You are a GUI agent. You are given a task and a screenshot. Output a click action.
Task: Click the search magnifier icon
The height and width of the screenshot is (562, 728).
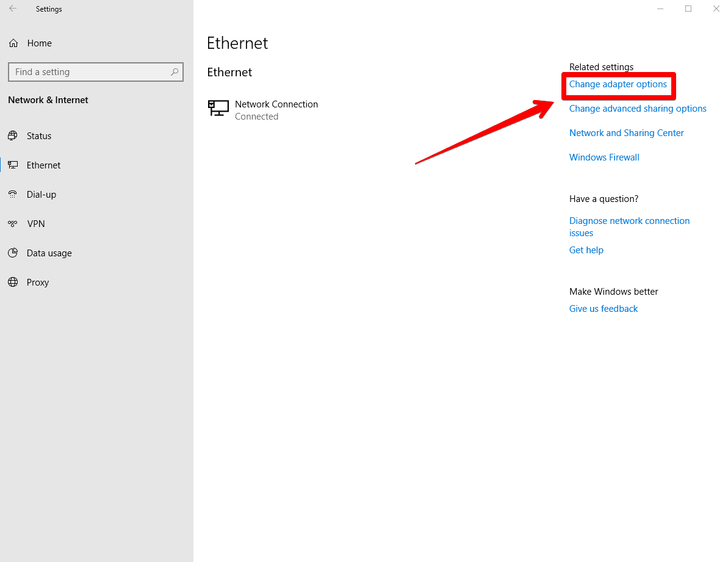(175, 71)
